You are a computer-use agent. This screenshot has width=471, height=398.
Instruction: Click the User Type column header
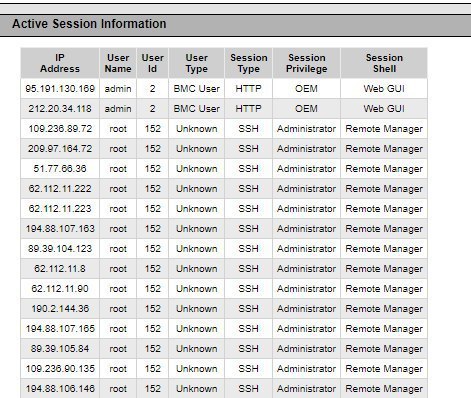pyautogui.click(x=197, y=63)
